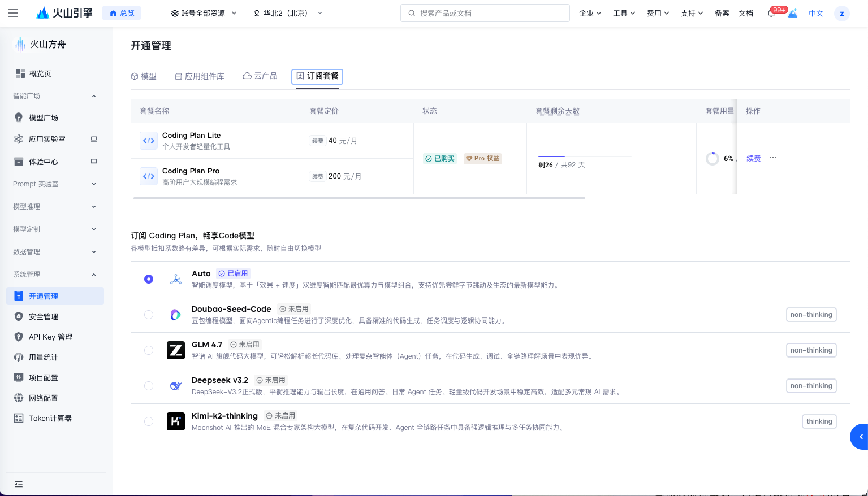The height and width of the screenshot is (496, 868).
Task: Choose the Kimi-k2-thinking radio option
Action: click(x=149, y=421)
